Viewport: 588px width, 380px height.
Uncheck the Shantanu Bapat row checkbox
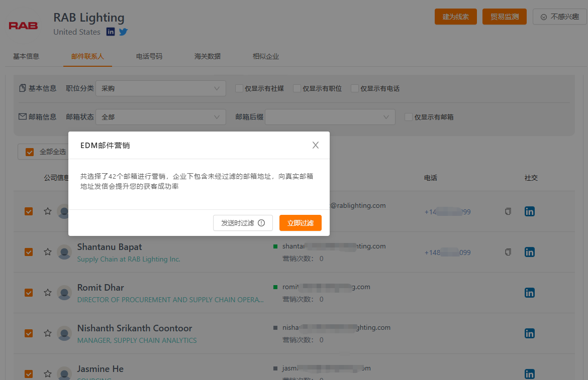click(29, 252)
